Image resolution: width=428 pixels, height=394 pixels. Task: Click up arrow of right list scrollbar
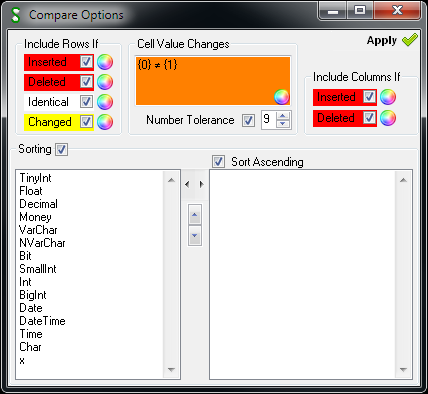(403, 180)
